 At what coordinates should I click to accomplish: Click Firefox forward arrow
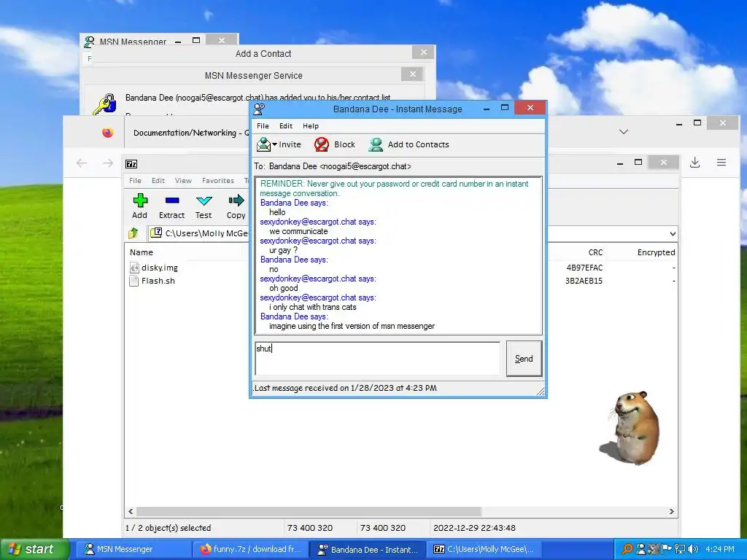108,163
